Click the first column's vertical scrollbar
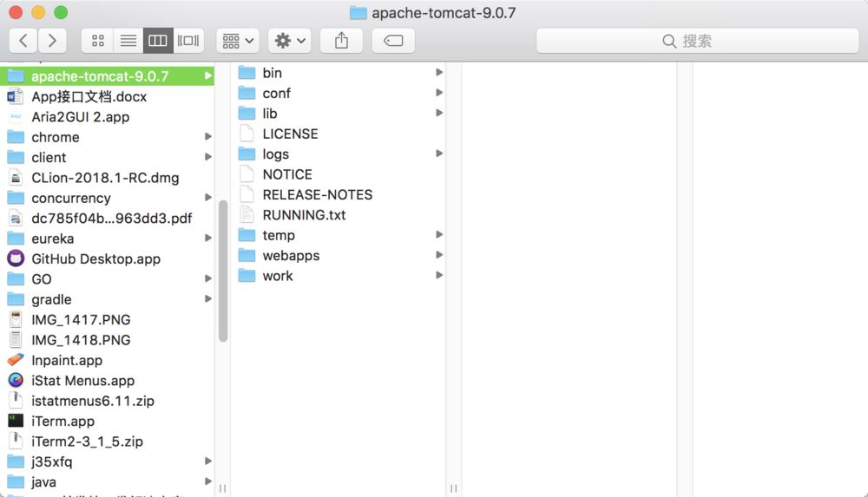The width and height of the screenshot is (868, 497). pos(223,271)
